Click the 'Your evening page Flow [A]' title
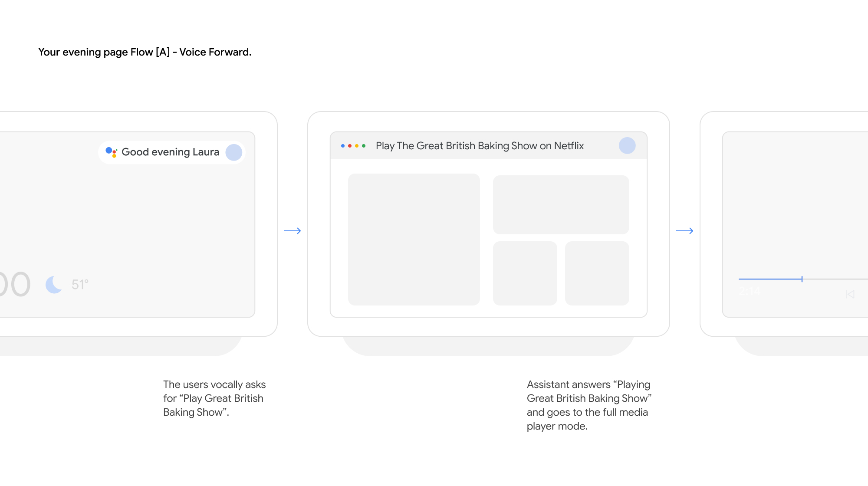 pyautogui.click(x=145, y=52)
